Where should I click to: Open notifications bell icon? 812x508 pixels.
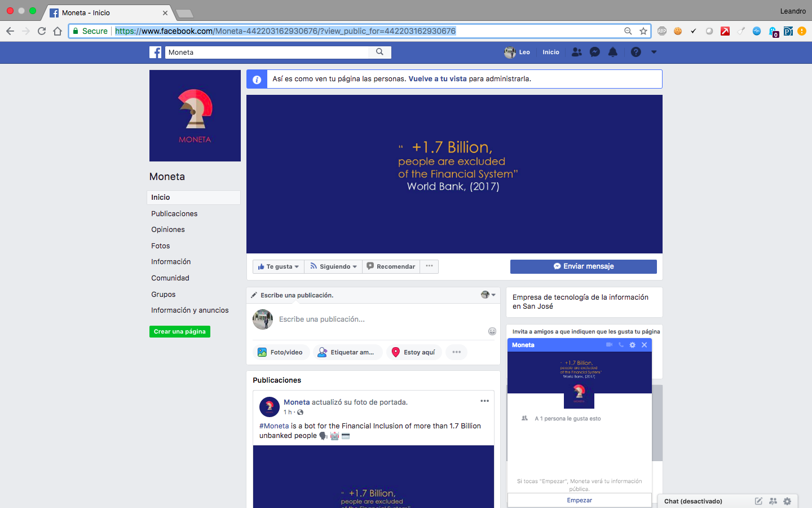pos(613,52)
